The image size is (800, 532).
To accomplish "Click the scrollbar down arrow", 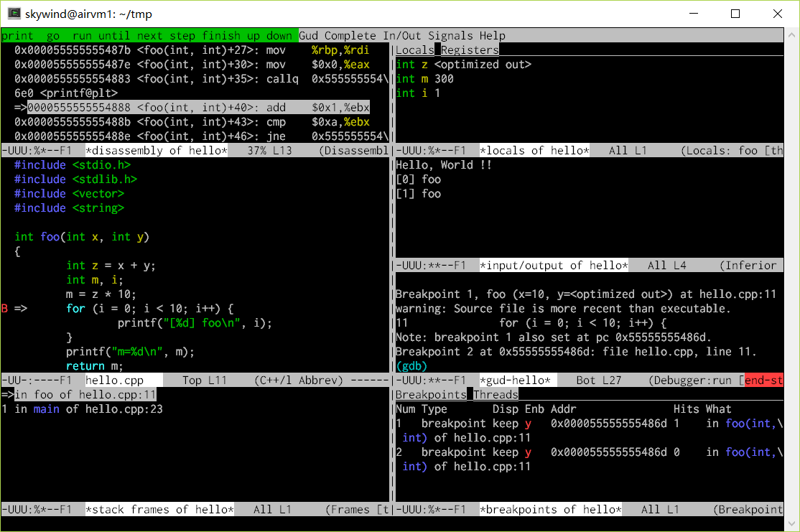I will coord(791,524).
